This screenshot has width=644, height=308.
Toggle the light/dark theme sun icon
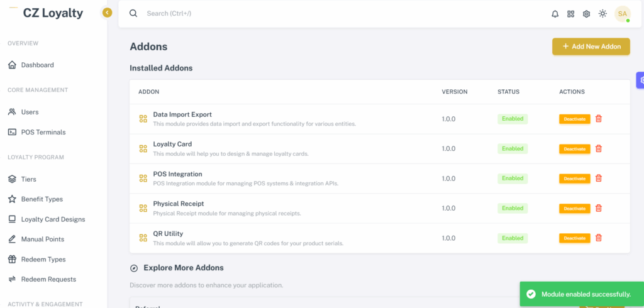point(602,14)
